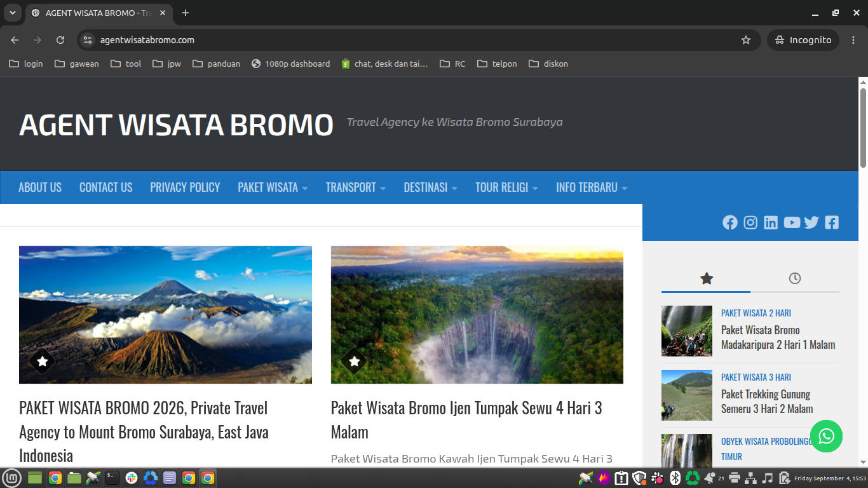The width and height of the screenshot is (868, 488).
Task: Open the YouTube channel icon
Action: (x=792, y=222)
